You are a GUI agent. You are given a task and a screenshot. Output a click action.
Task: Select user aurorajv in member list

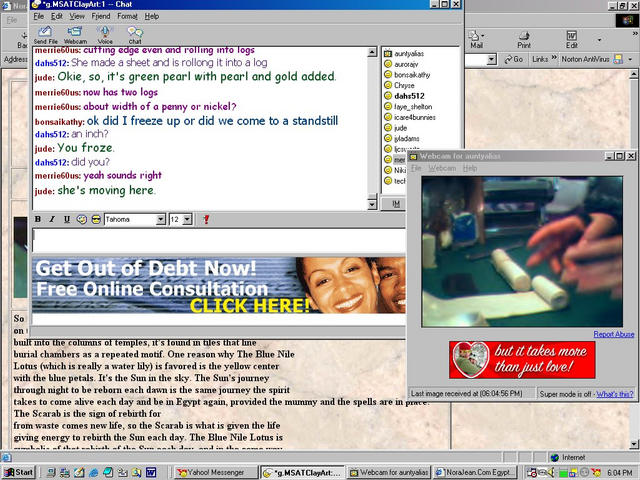pos(401,64)
